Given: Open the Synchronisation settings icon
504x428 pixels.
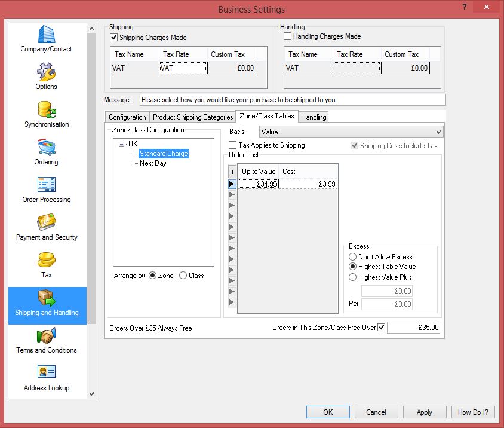Looking at the screenshot, I should pyautogui.click(x=46, y=111).
